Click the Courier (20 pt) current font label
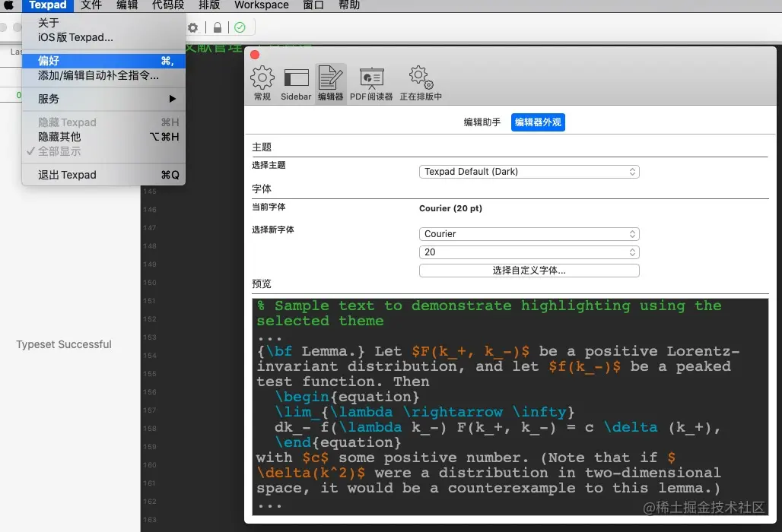Screen dimensions: 782x532 point(450,208)
